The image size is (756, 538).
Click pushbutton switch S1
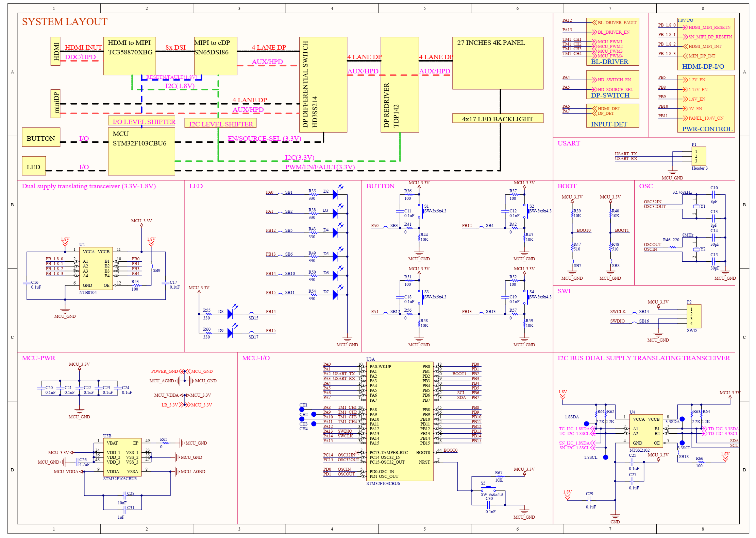point(422,211)
